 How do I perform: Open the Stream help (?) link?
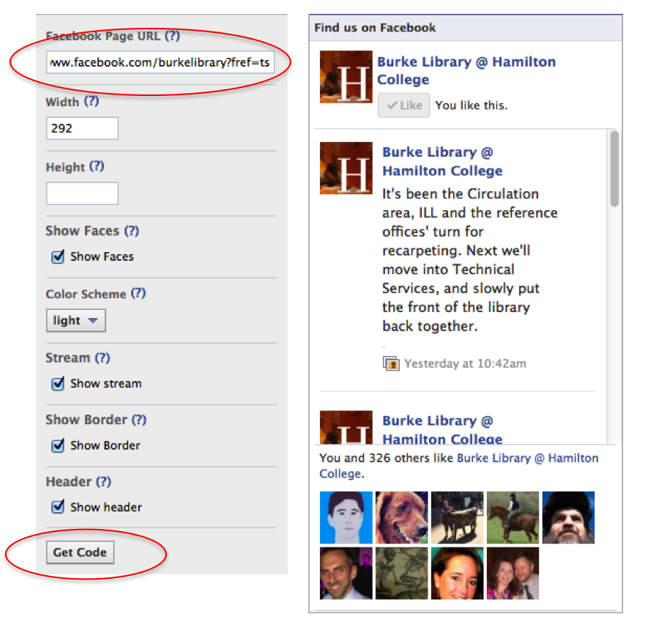[x=102, y=358]
